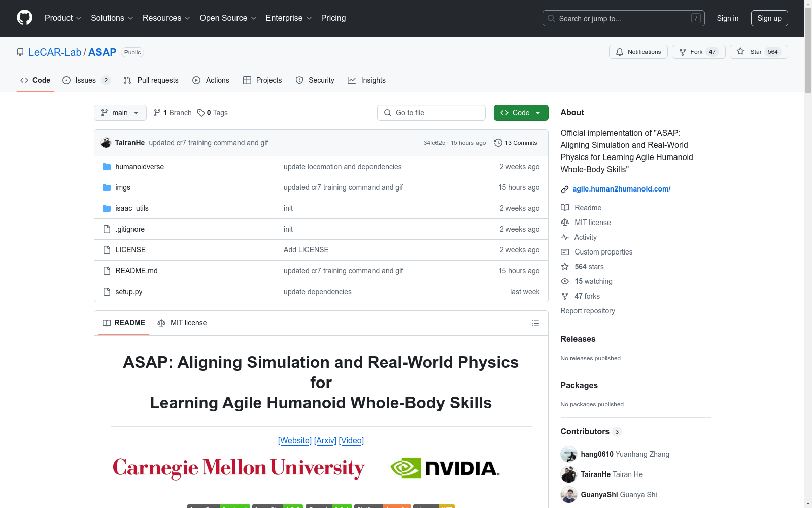812x508 pixels.
Task: Open the [Website] link in README
Action: click(295, 440)
